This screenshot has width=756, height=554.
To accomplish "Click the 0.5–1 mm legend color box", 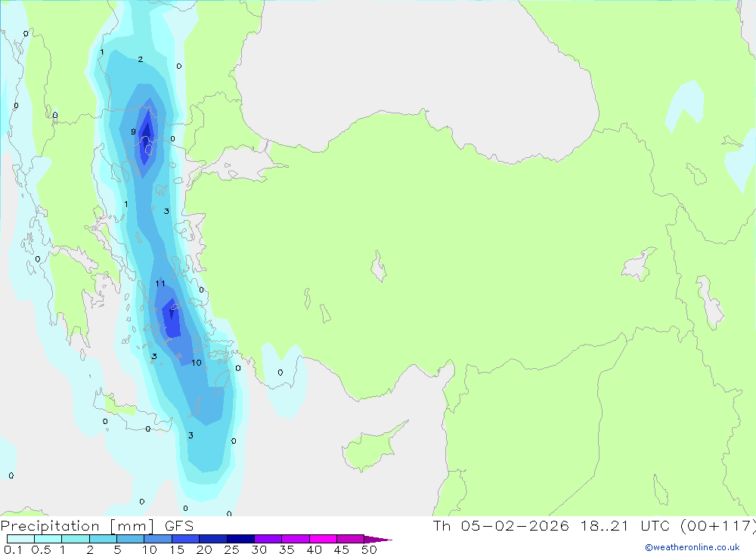I will click(48, 539).
